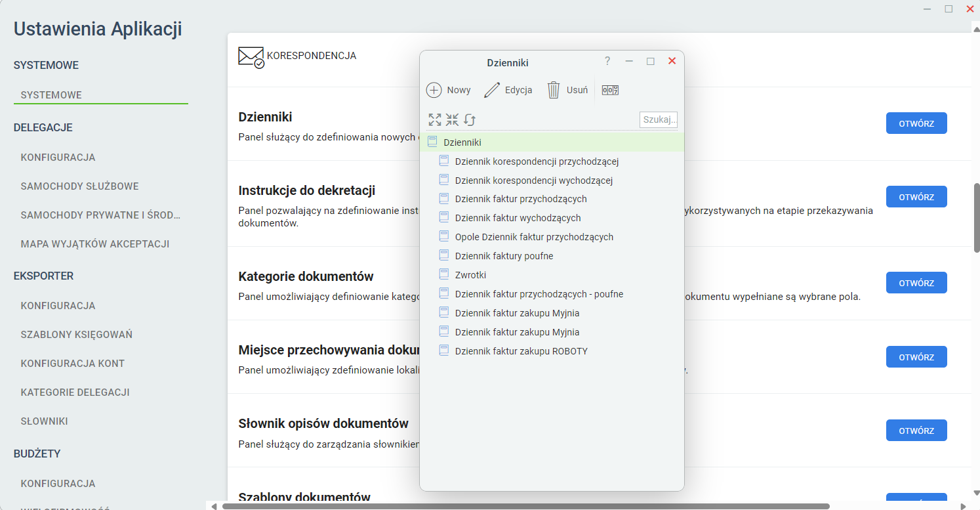Click the vertical scrollbar down arrow
This screenshot has height=510, width=980.
[x=977, y=492]
